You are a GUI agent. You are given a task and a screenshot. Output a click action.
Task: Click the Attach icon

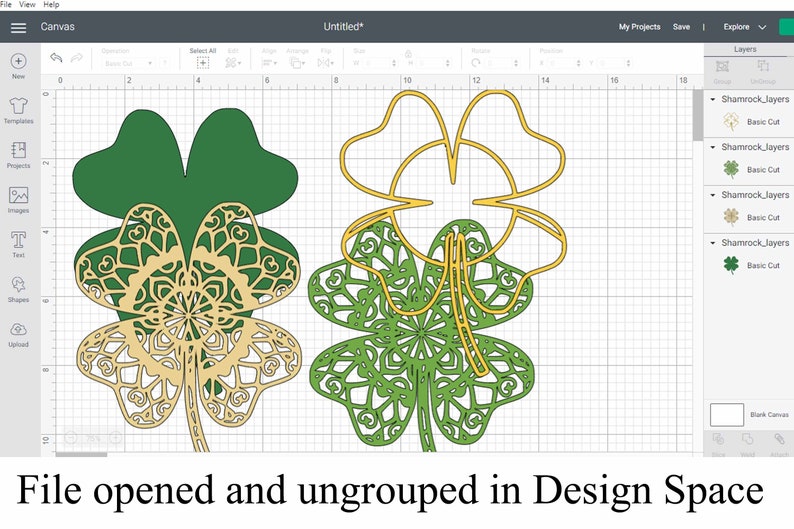779,439
